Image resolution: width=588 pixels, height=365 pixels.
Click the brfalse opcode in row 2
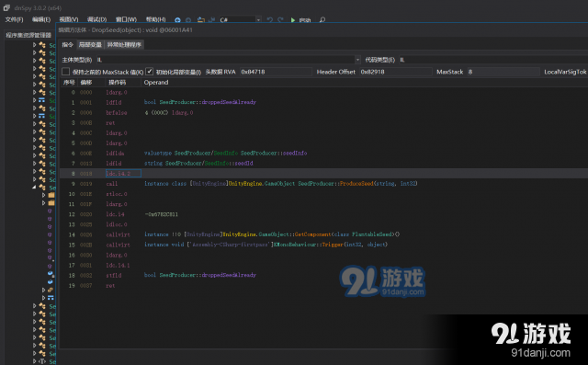[x=117, y=112]
